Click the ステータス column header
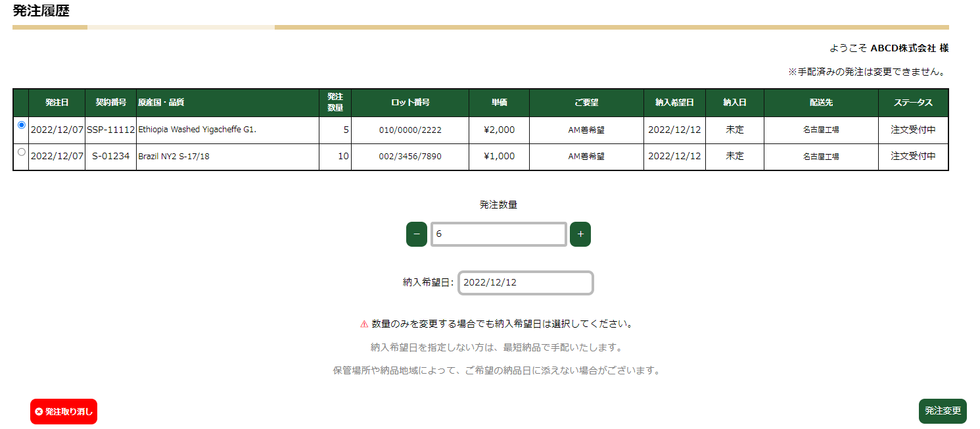The image size is (980, 429). click(x=913, y=103)
